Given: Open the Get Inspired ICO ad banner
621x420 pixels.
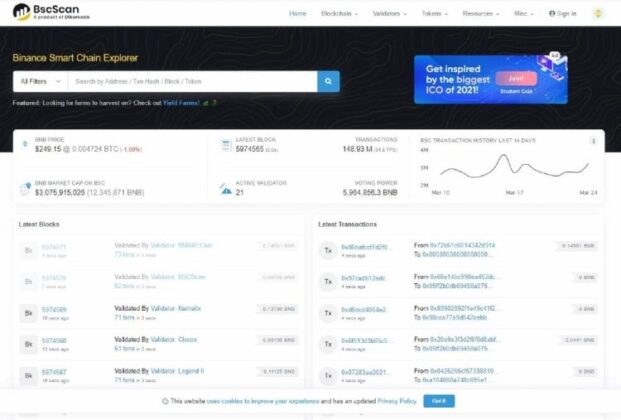Looking at the screenshot, I should tap(491, 79).
